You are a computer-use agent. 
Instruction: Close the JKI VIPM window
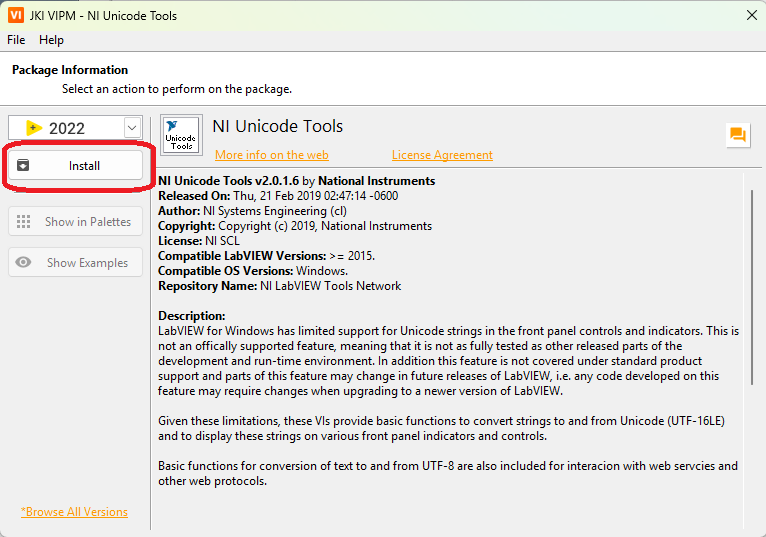[752, 15]
